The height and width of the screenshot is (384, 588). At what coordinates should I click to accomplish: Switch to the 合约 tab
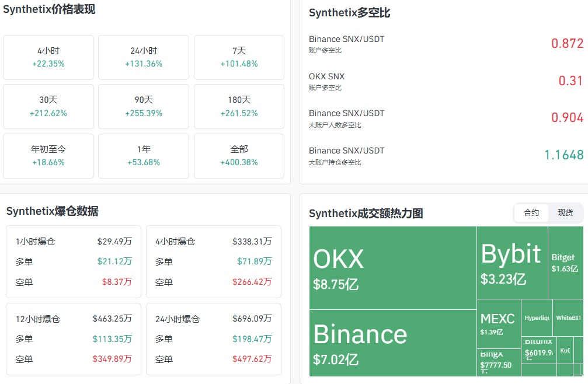(x=531, y=213)
